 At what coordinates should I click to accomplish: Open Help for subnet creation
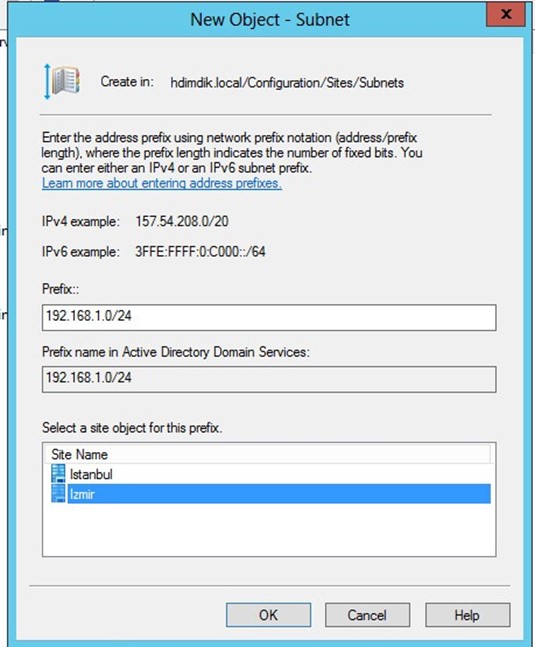coord(467,615)
